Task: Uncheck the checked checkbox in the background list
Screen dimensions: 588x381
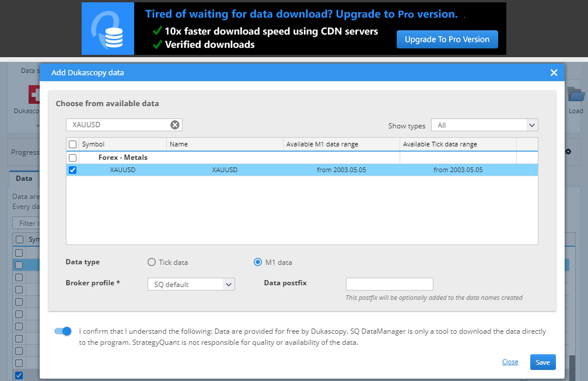Action: click(x=19, y=375)
